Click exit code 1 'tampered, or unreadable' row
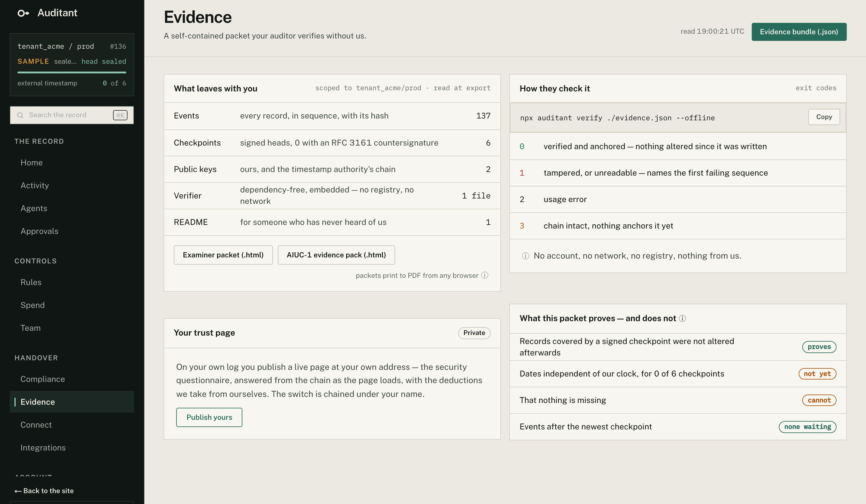The image size is (866, 504). tap(678, 173)
